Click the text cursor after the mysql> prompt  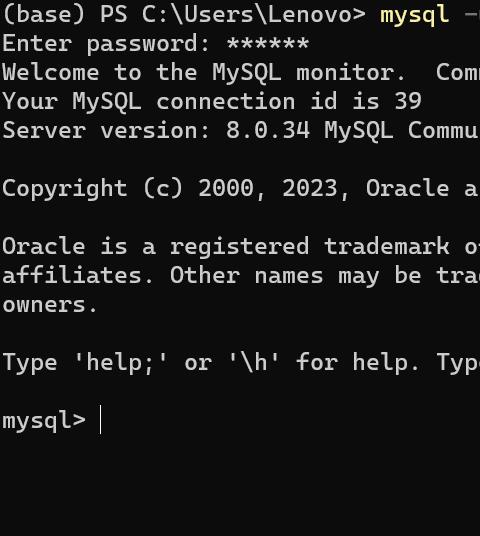point(101,419)
